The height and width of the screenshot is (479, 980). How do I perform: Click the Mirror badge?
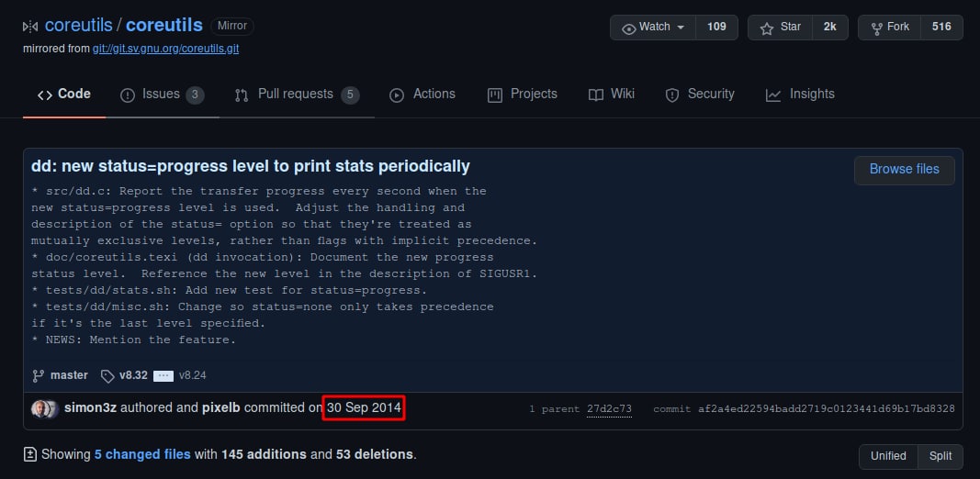point(232,27)
